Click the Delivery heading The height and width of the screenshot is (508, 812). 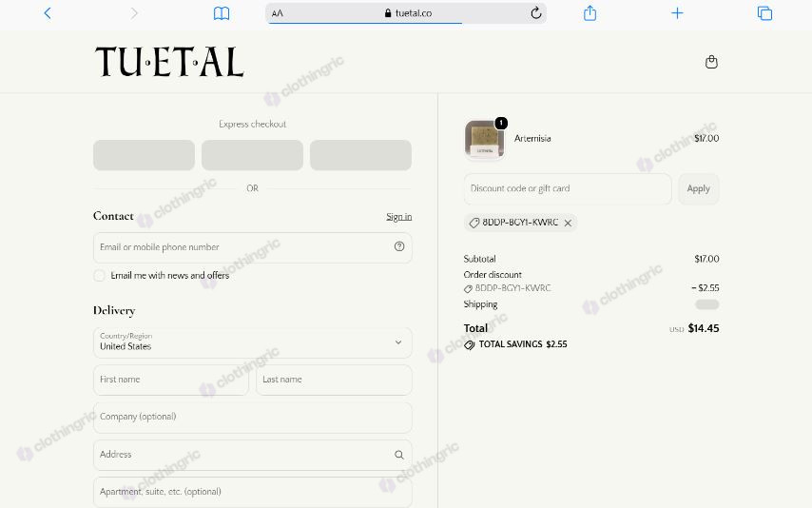click(x=114, y=310)
